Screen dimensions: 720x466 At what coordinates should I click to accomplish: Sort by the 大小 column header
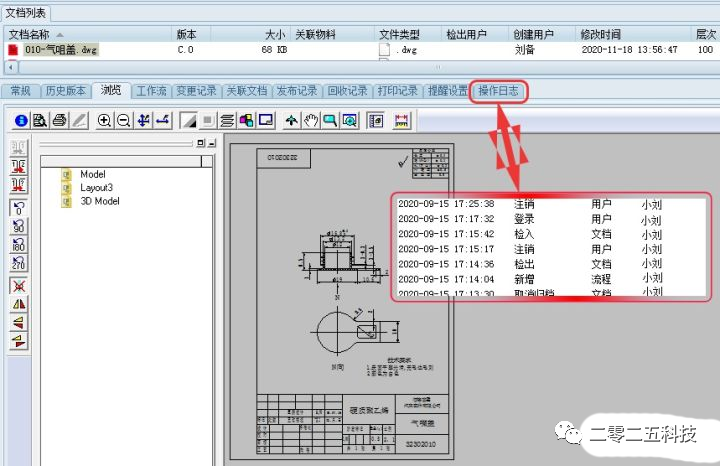250,34
